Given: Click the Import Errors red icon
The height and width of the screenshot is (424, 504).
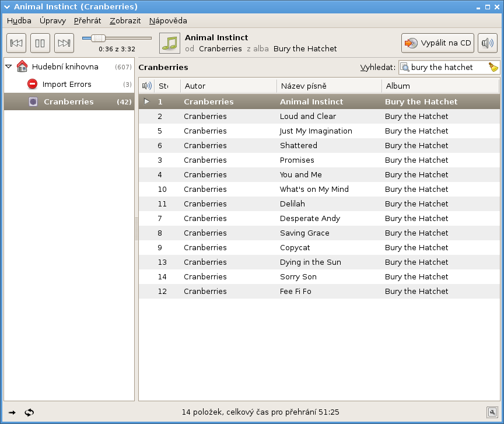Looking at the screenshot, I should tap(33, 84).
